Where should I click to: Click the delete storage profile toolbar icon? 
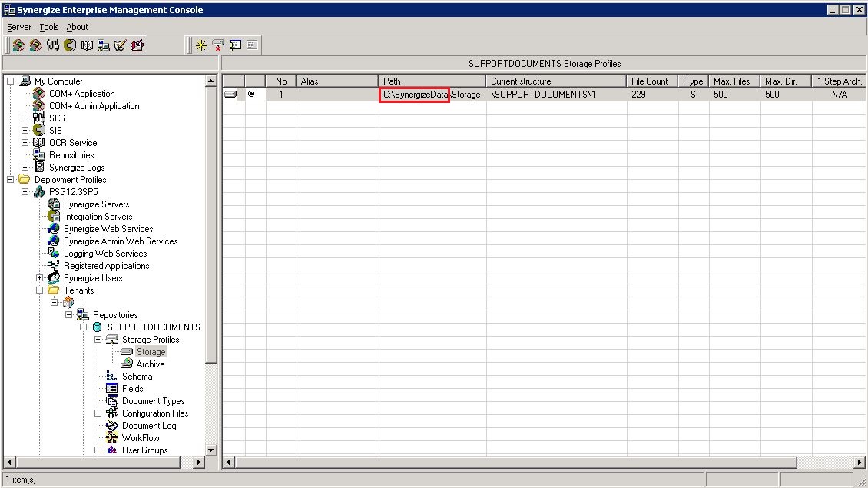coord(218,45)
